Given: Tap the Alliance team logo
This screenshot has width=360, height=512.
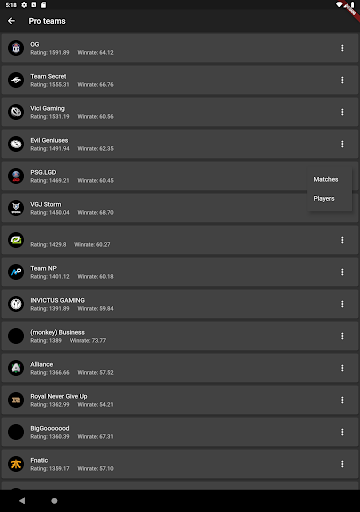Looking at the screenshot, I should click(x=16, y=368).
